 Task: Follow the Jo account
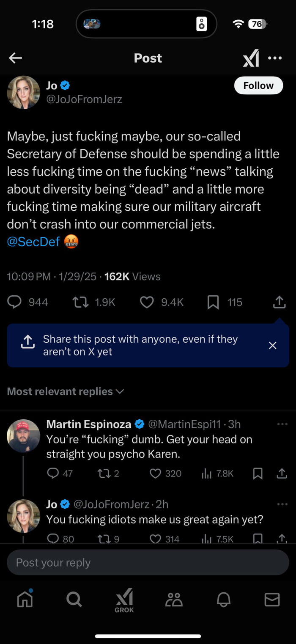pos(258,85)
